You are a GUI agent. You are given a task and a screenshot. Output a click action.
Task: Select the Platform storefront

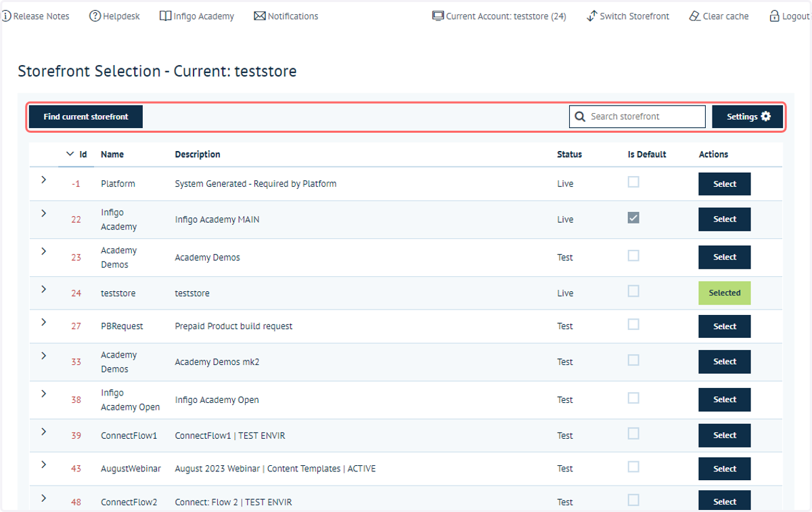tap(725, 184)
